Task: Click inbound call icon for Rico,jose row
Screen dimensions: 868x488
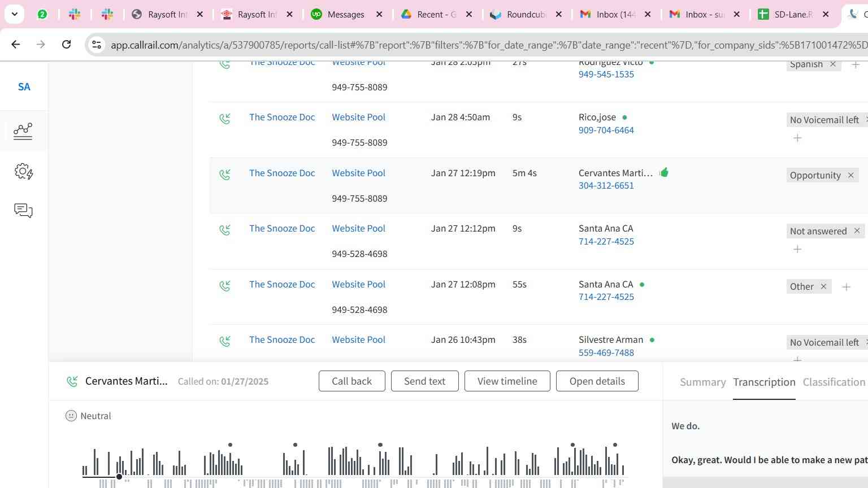Action: point(225,119)
